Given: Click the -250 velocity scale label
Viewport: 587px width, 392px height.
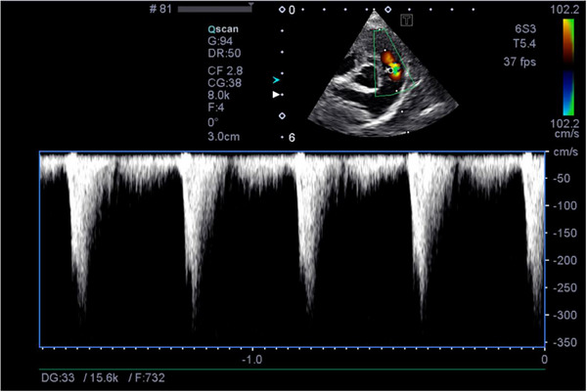Looking at the screenshot, I should point(564,287).
